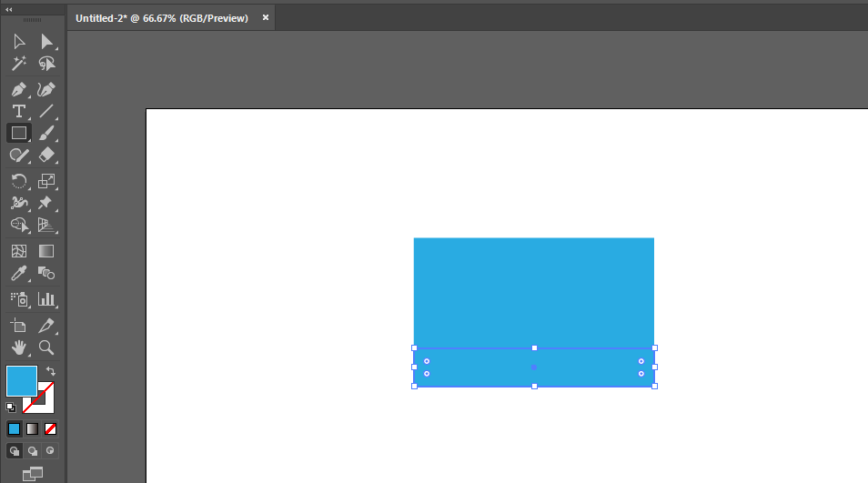The width and height of the screenshot is (868, 483).
Task: Apply solid Color mode button
Action: 15,428
